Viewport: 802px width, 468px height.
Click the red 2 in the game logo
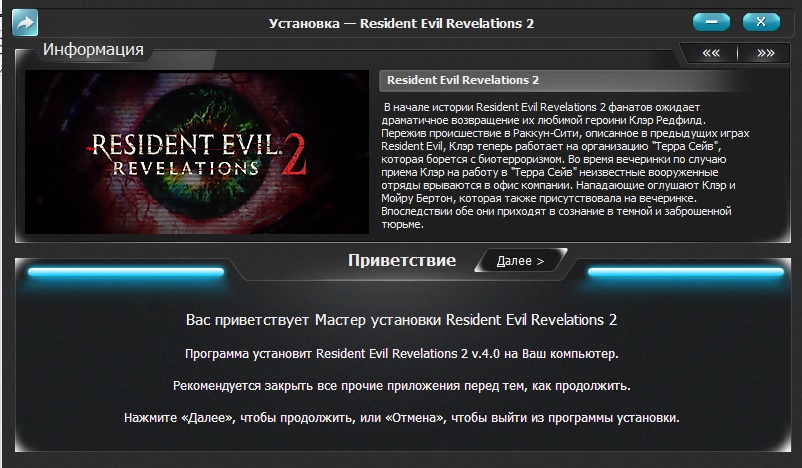pos(294,154)
